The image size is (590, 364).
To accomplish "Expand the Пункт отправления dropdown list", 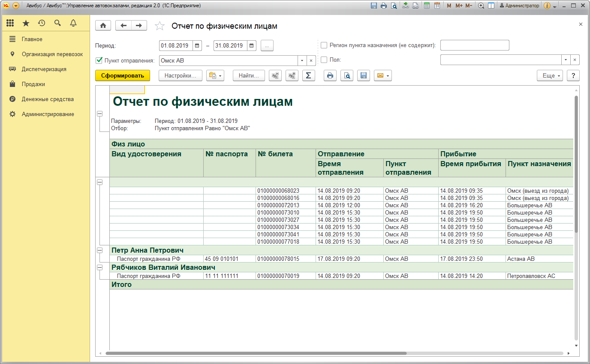I will [x=302, y=60].
